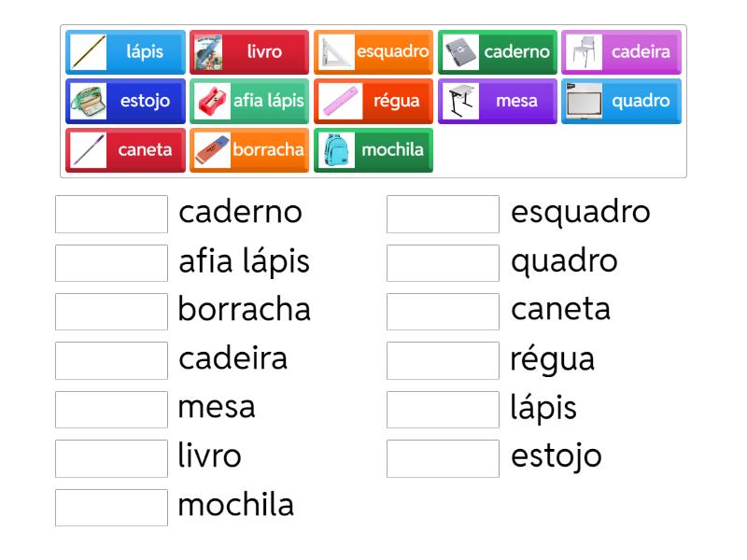Click the eraser icon on the borracha tile
The height and width of the screenshot is (560, 747).
(212, 149)
